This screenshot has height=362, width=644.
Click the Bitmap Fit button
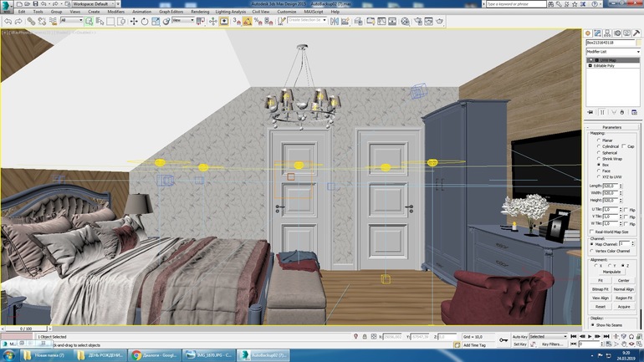click(x=601, y=288)
